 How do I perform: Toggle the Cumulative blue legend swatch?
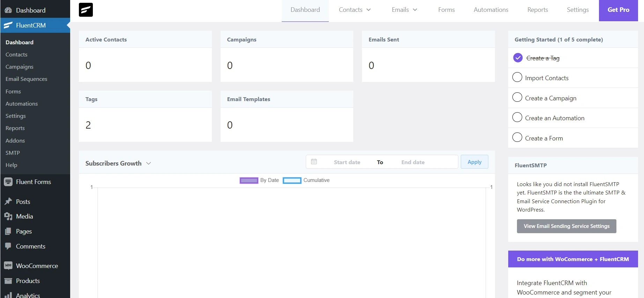[292, 181]
